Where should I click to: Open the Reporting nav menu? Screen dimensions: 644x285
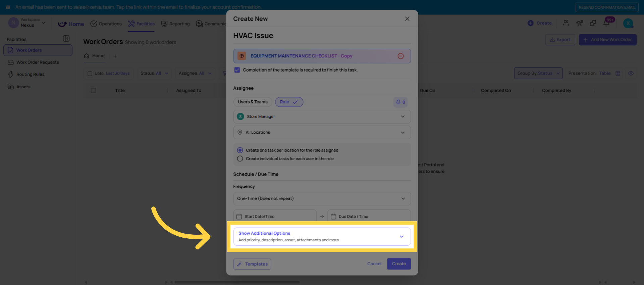tap(175, 24)
